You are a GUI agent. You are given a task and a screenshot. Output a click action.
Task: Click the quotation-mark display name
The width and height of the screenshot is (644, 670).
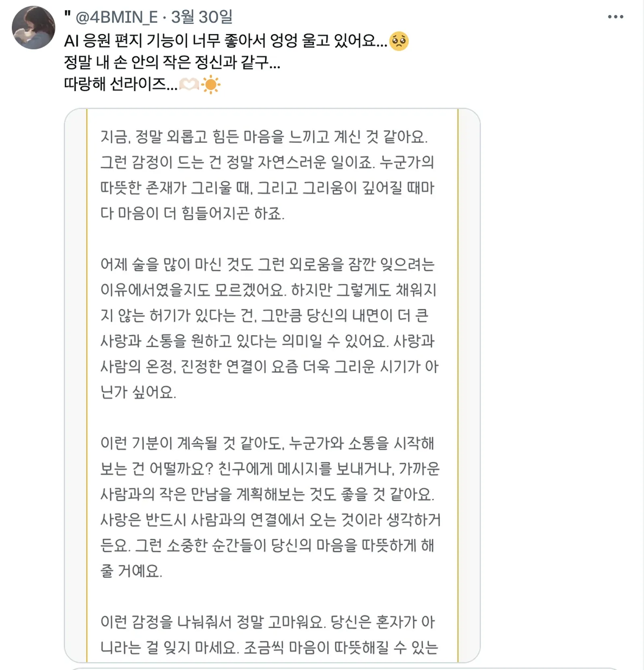68,15
